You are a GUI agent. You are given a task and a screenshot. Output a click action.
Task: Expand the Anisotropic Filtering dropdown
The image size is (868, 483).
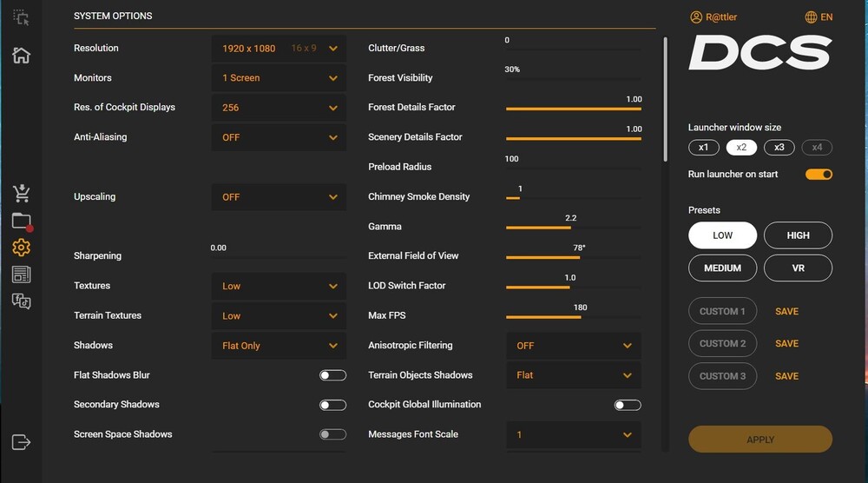pos(573,346)
